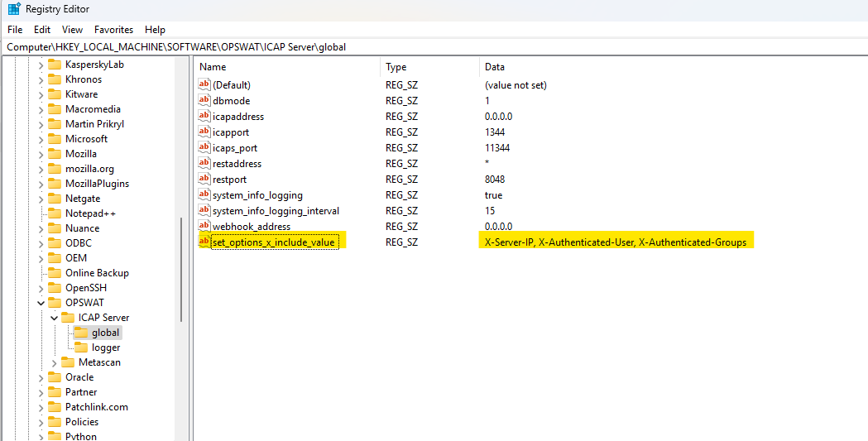Screen dimensions: 868x441
Task: Select the Khronos folder icon
Action: click(55, 79)
